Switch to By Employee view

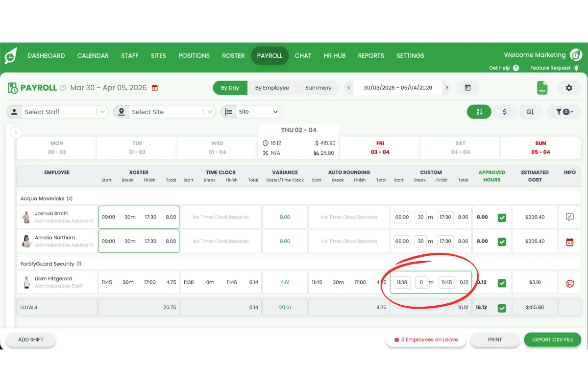click(x=272, y=88)
